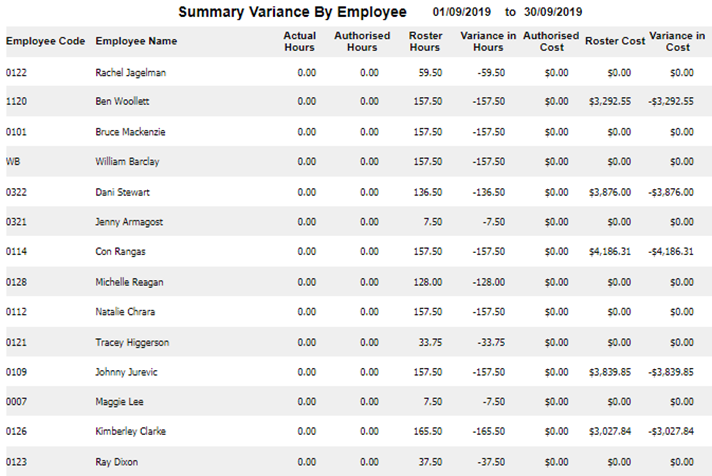
Task: Click Dani Stewart's variance in cost -$3,876.00
Action: tap(670, 192)
